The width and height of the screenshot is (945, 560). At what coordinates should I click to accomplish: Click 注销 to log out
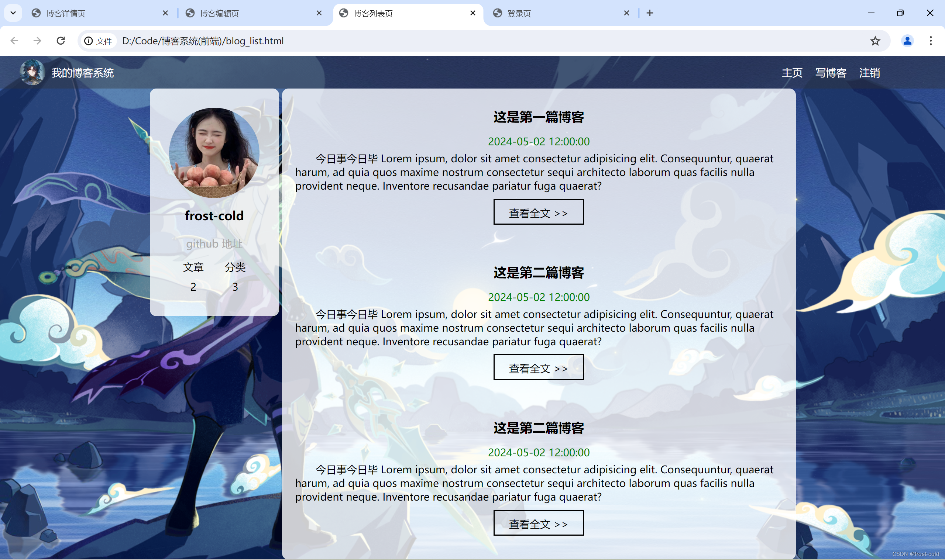[869, 73]
